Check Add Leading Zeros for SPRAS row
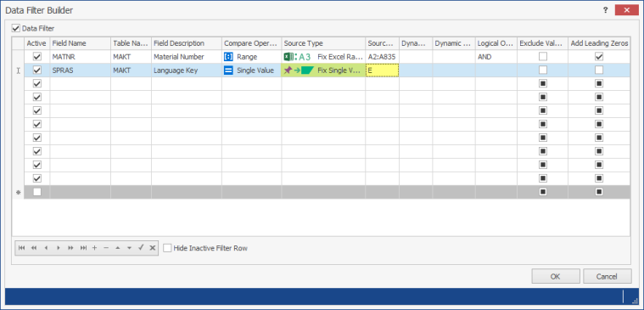 [x=599, y=70]
